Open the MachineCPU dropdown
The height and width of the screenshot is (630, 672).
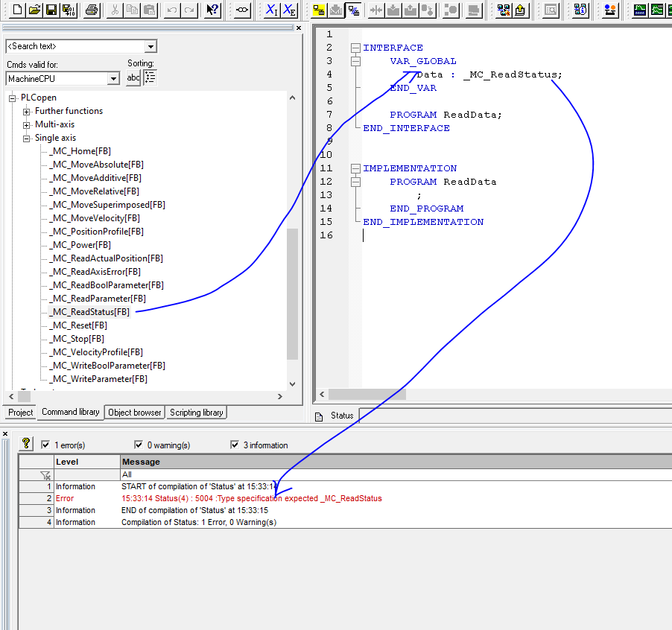coord(113,78)
